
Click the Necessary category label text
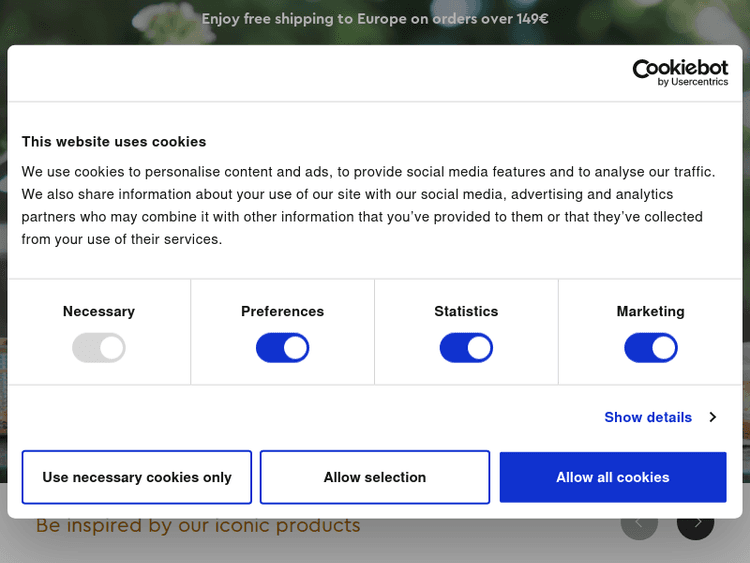tap(99, 311)
